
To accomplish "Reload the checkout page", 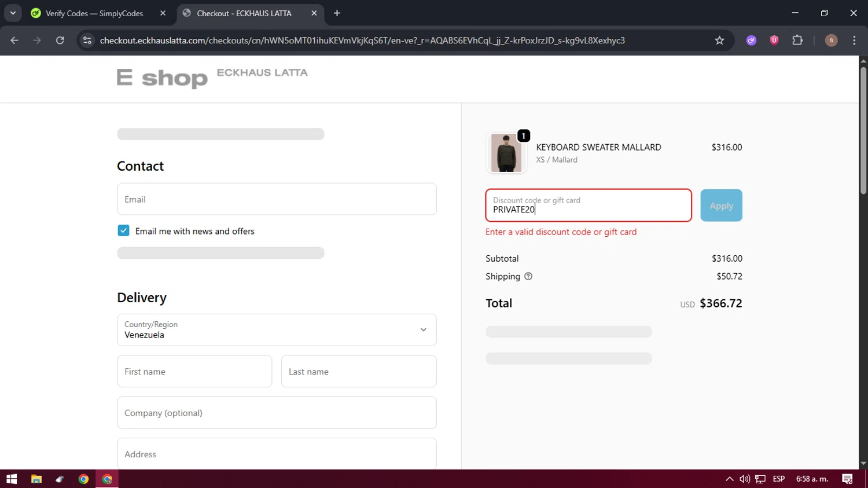I will point(60,41).
